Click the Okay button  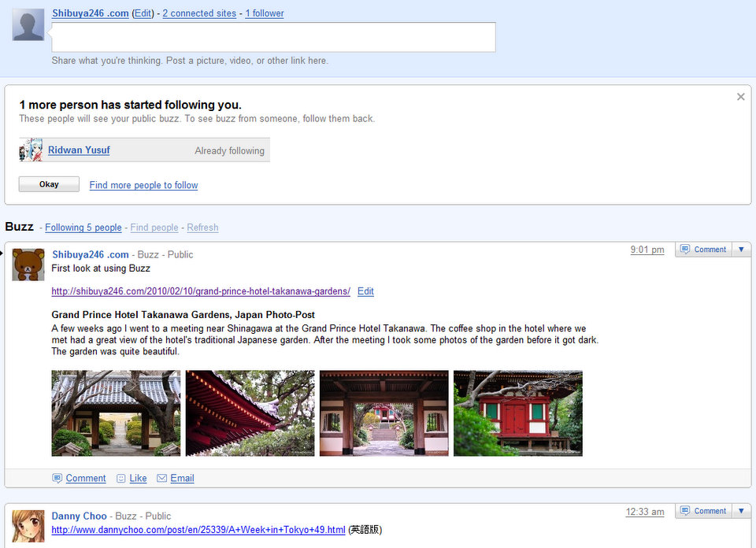coord(49,184)
